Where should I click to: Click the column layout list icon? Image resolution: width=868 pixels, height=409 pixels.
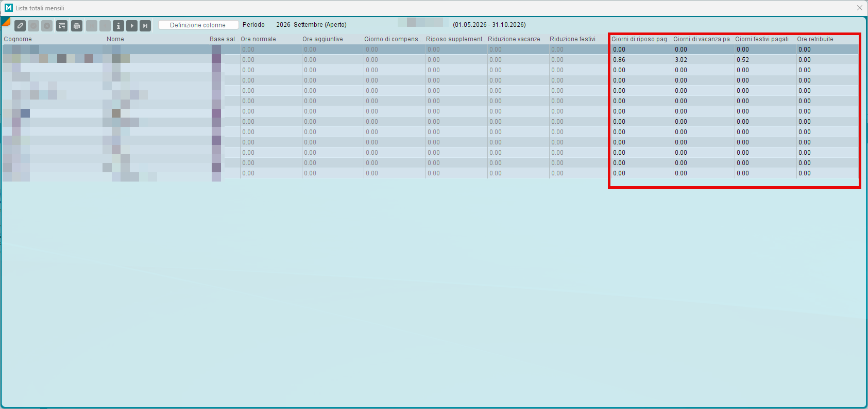[62, 25]
